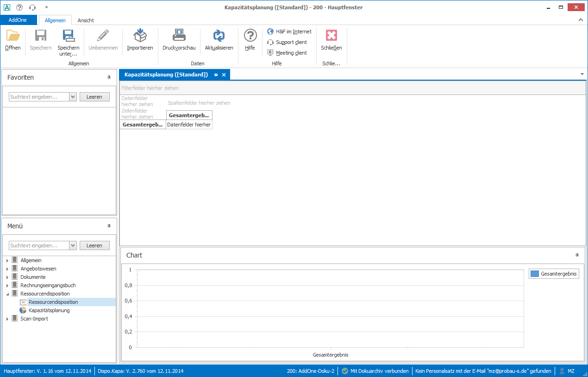Switch to the Ansicht ribbon tab
The height and width of the screenshot is (377, 588).
pos(86,20)
